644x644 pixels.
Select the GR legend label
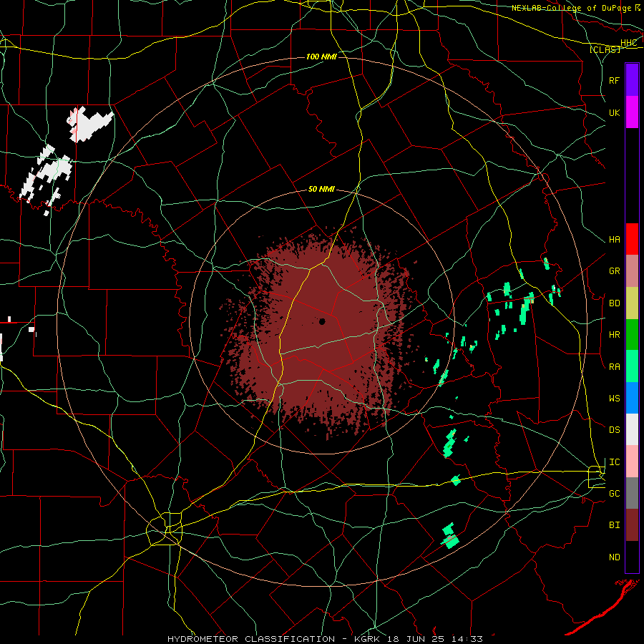pyautogui.click(x=614, y=271)
